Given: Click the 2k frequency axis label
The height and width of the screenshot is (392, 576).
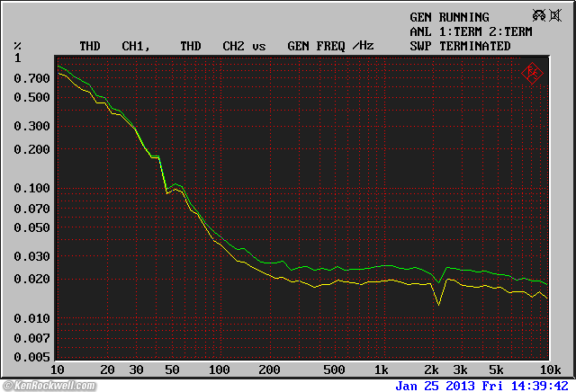Looking at the screenshot, I should [431, 370].
